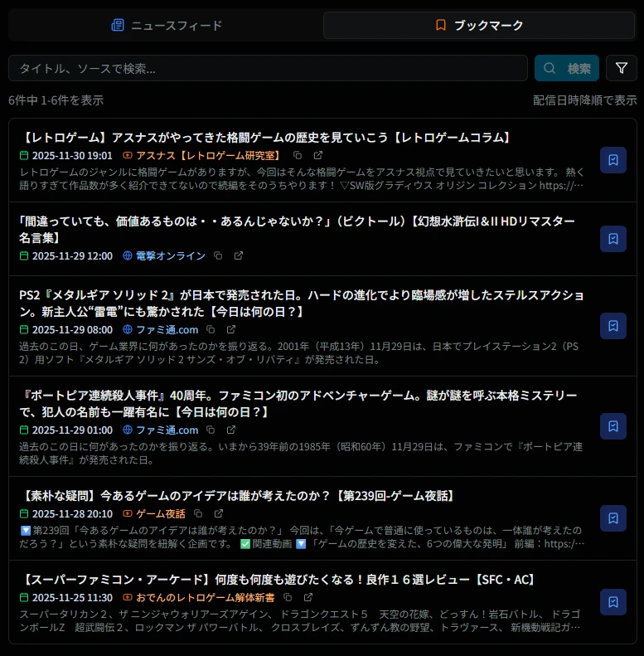Copy link icon for アスナス格闘ゲーム article
Screen dimensions: 644x656
[x=298, y=155]
